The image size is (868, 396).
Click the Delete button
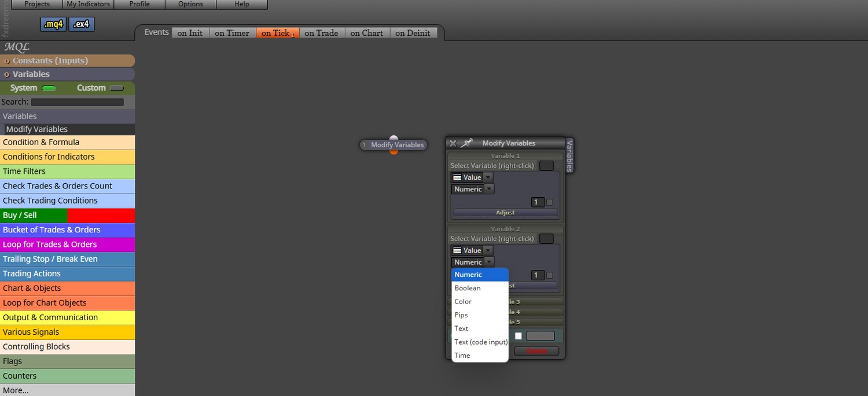click(x=536, y=351)
